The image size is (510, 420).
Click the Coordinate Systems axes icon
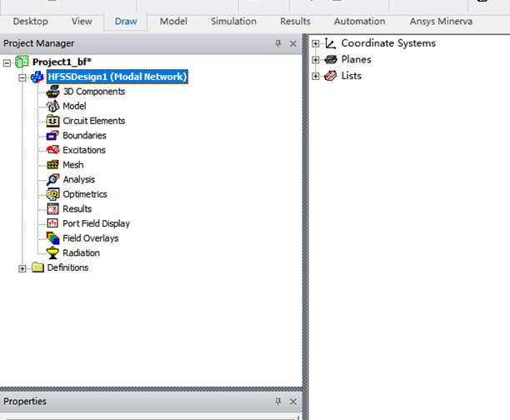click(331, 43)
